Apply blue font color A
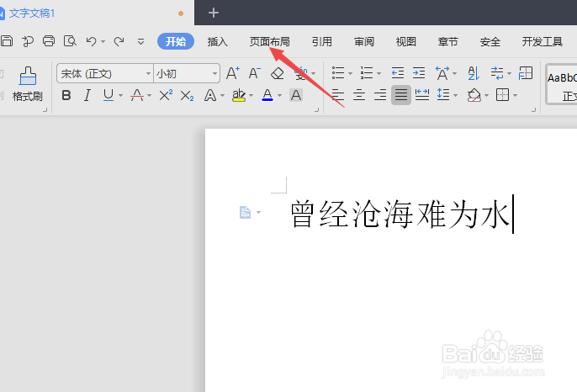The width and height of the screenshot is (577, 392). (267, 95)
